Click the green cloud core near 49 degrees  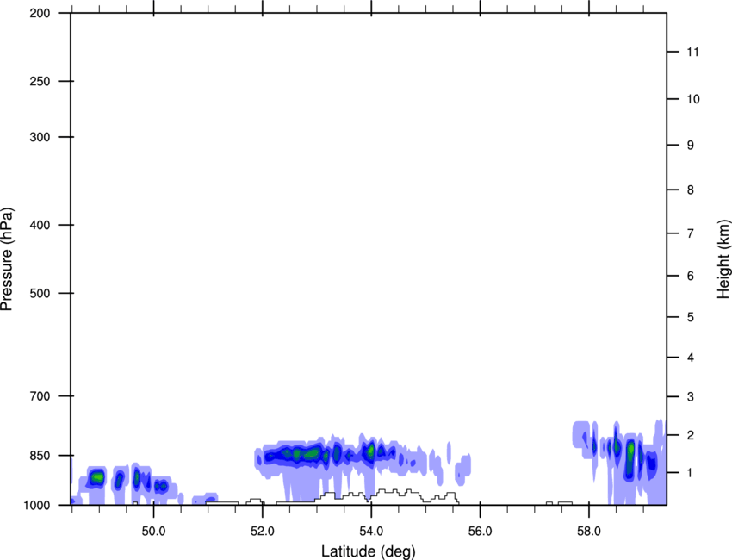[x=97, y=477]
